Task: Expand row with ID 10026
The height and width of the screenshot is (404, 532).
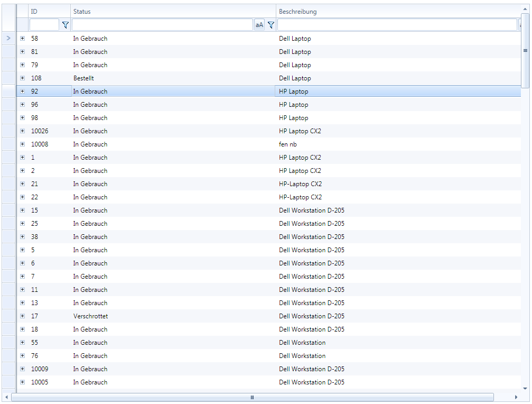Action: (x=22, y=131)
